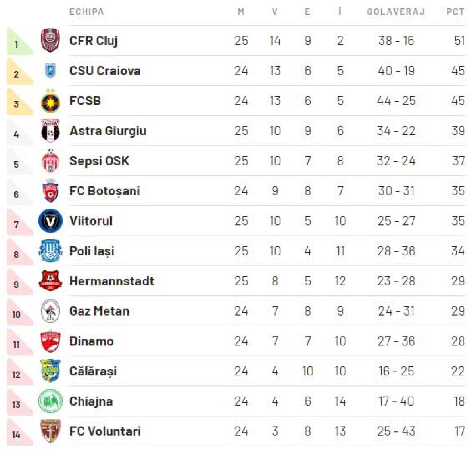Click the Astra Giurgiu team crest
The height and width of the screenshot is (454, 476).
(x=50, y=131)
